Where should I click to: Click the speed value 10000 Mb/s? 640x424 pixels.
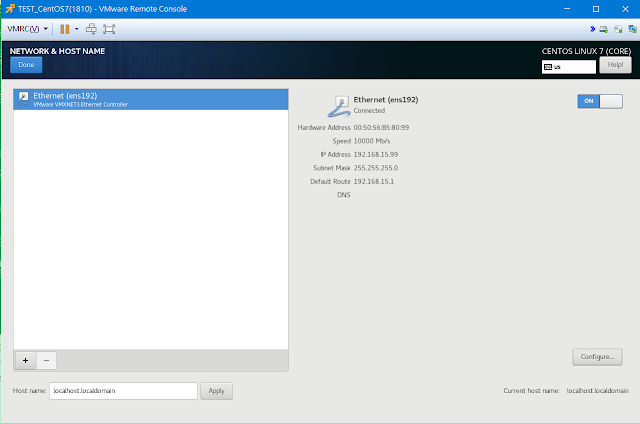pyautogui.click(x=372, y=141)
